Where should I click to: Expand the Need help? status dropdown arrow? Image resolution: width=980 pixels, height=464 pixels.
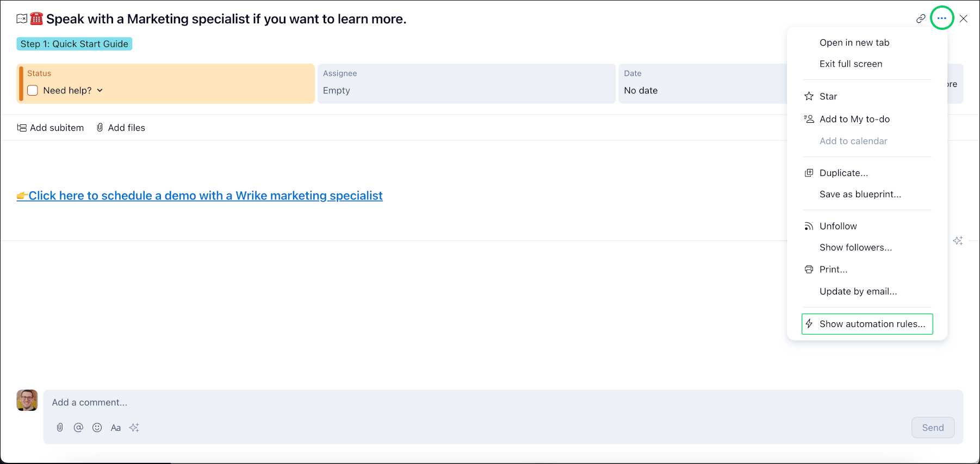100,90
